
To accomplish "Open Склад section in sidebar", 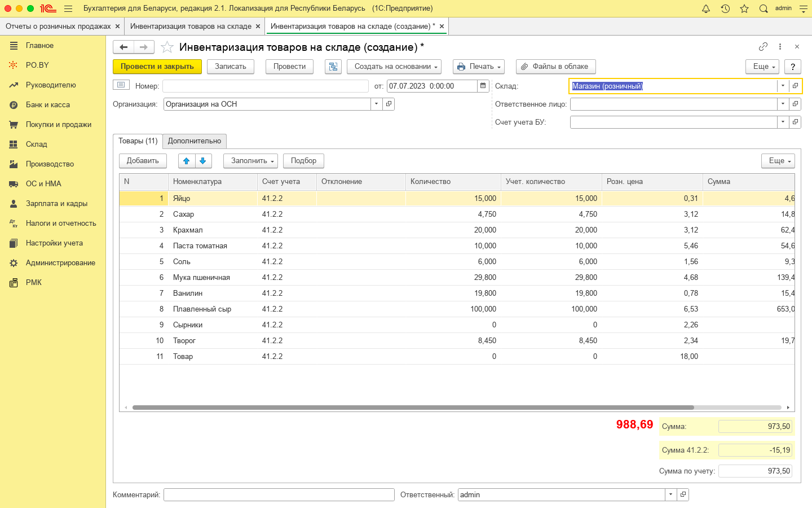I will point(37,144).
